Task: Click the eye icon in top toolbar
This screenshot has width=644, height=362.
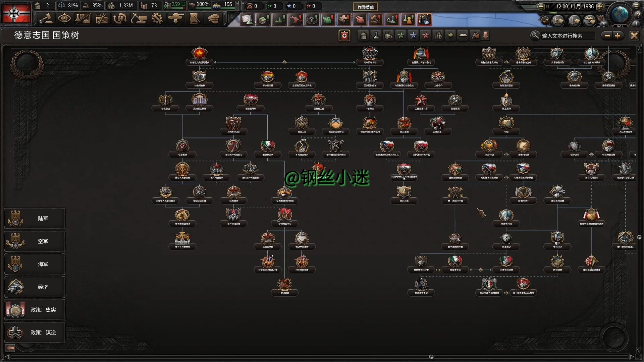Action: (64, 18)
